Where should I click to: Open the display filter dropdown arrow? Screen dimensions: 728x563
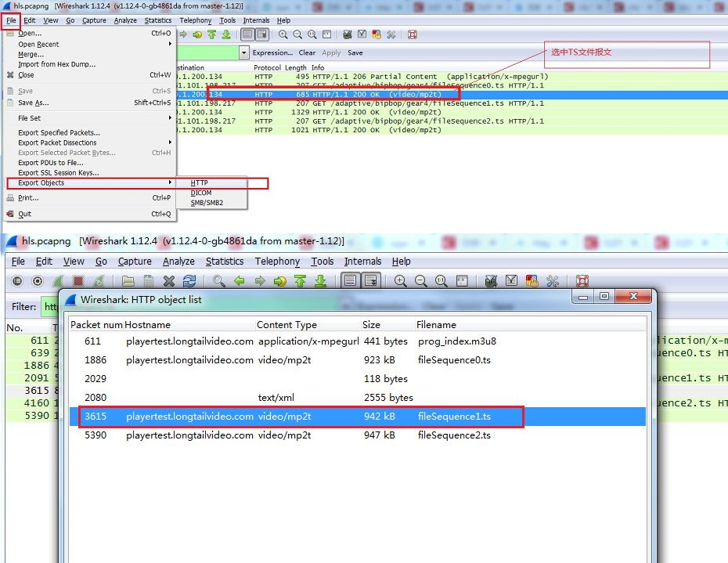[x=244, y=53]
